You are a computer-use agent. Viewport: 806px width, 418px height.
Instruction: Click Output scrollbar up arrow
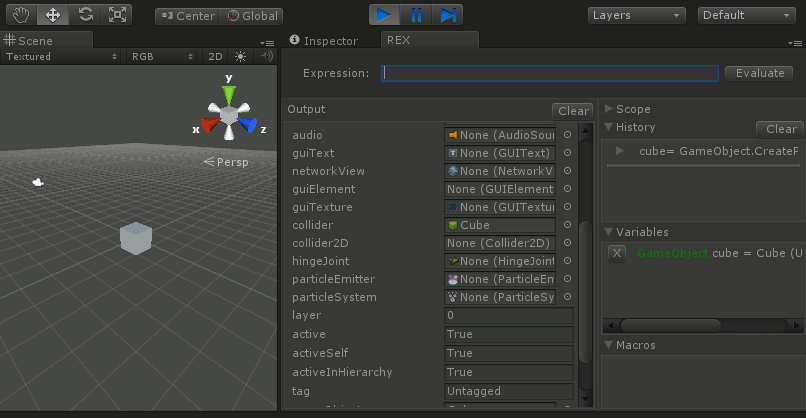585,130
